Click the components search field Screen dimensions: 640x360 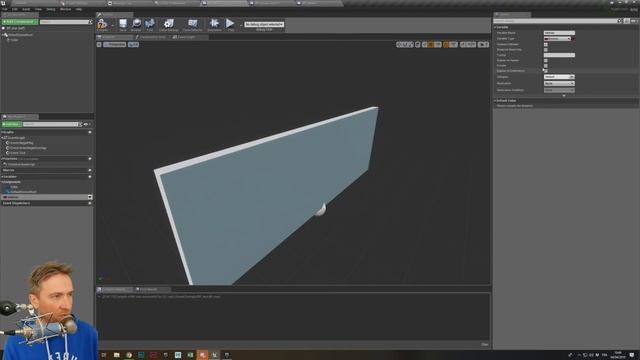(64, 22)
